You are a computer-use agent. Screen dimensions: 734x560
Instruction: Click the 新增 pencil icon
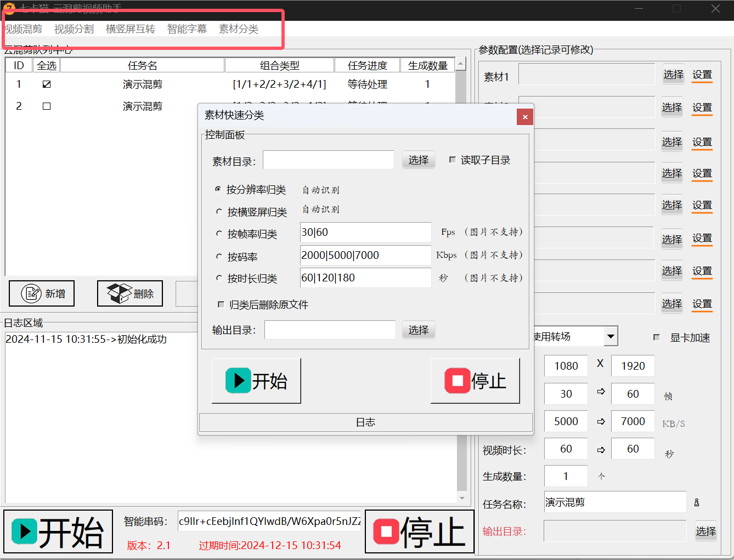pyautogui.click(x=31, y=293)
